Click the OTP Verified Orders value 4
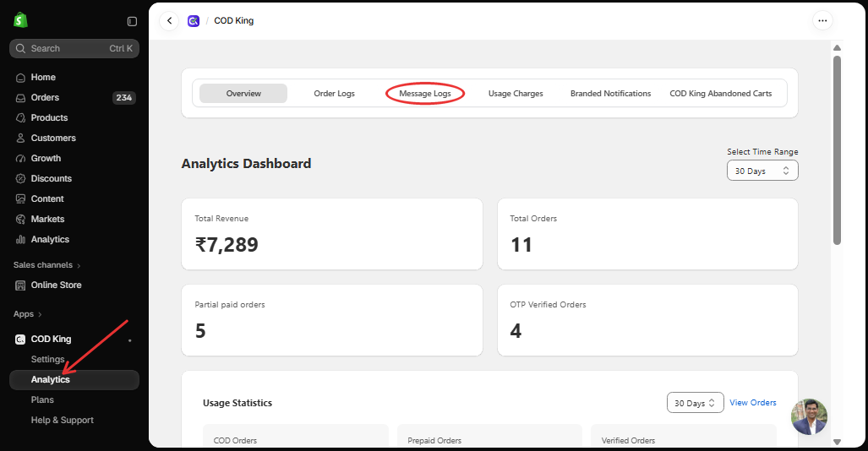This screenshot has height=451, width=868. [x=516, y=331]
